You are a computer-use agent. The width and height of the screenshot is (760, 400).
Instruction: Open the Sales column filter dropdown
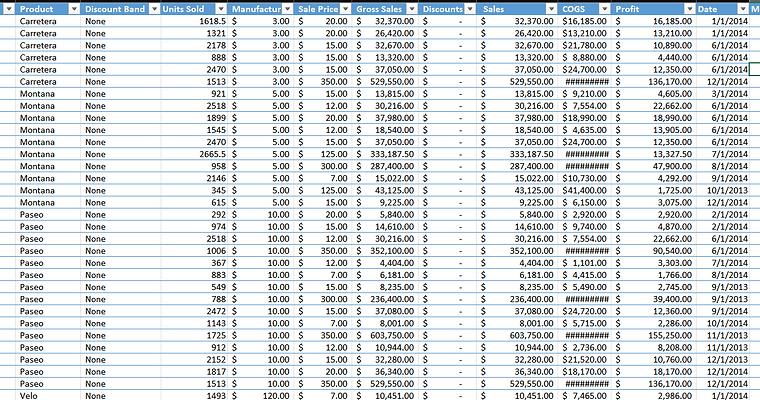click(x=551, y=9)
